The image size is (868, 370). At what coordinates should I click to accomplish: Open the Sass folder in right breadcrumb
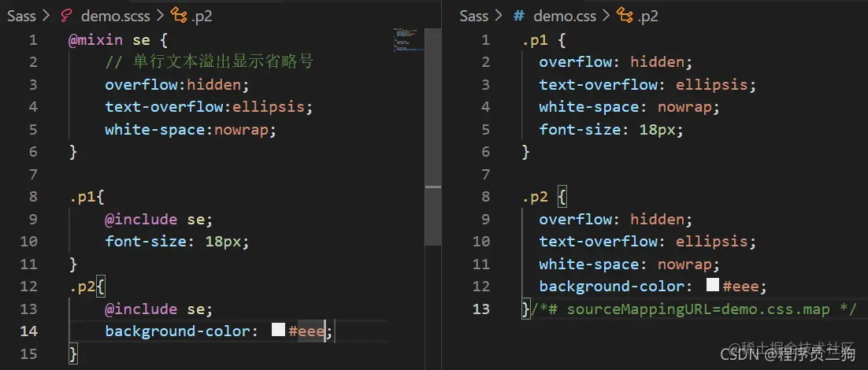coord(474,16)
